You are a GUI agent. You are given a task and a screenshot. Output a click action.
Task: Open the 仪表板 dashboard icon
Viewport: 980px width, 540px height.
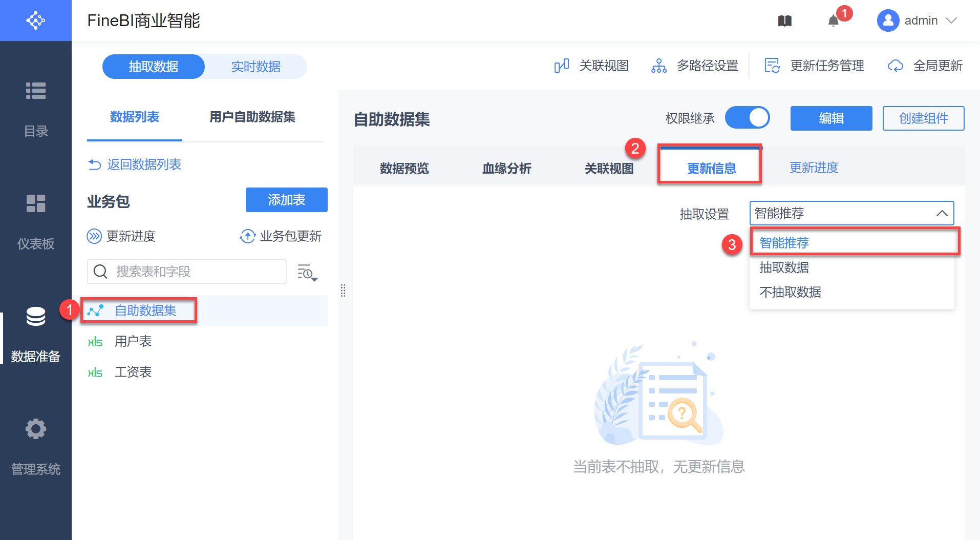pyautogui.click(x=36, y=203)
